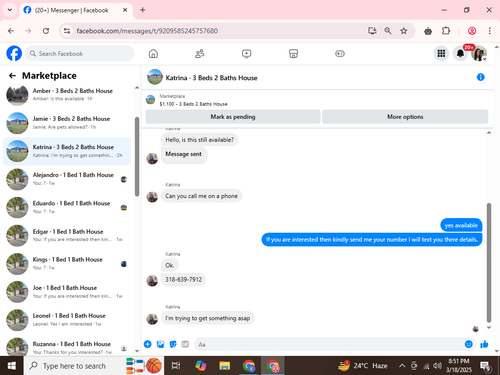Open Ruzanna's 1 Bed 1 Bath conversation

coord(67,347)
